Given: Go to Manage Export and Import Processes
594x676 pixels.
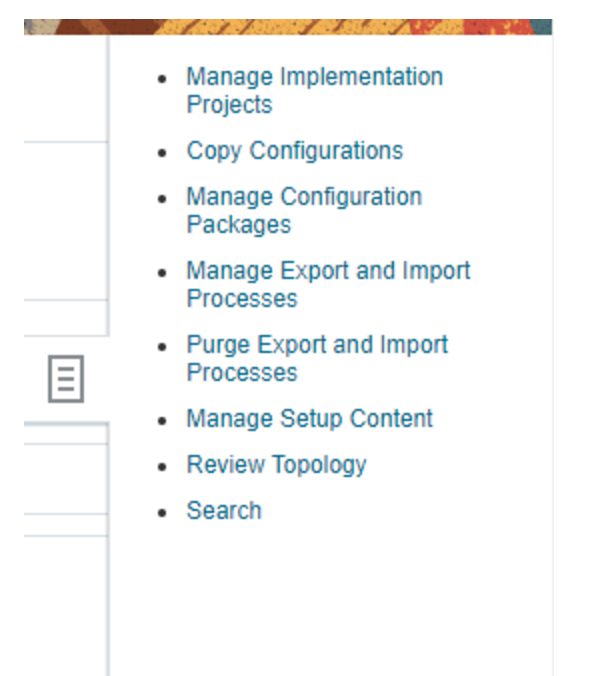Looking at the screenshot, I should point(328,285).
